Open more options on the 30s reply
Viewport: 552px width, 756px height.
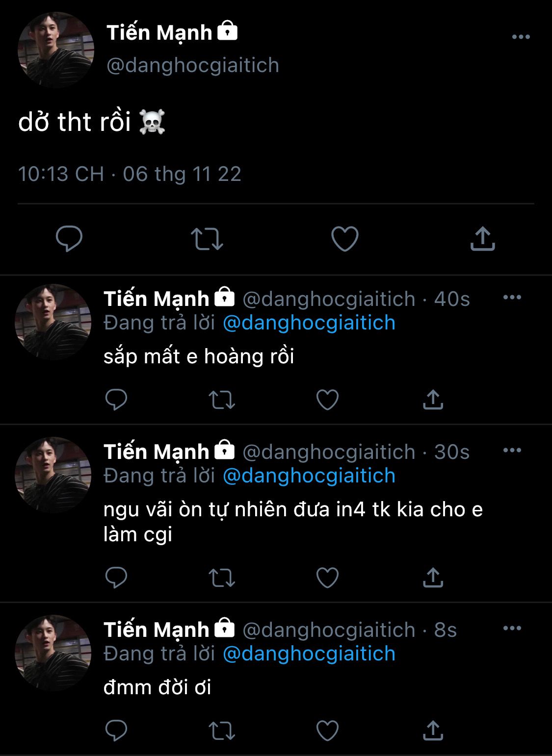[x=512, y=450]
